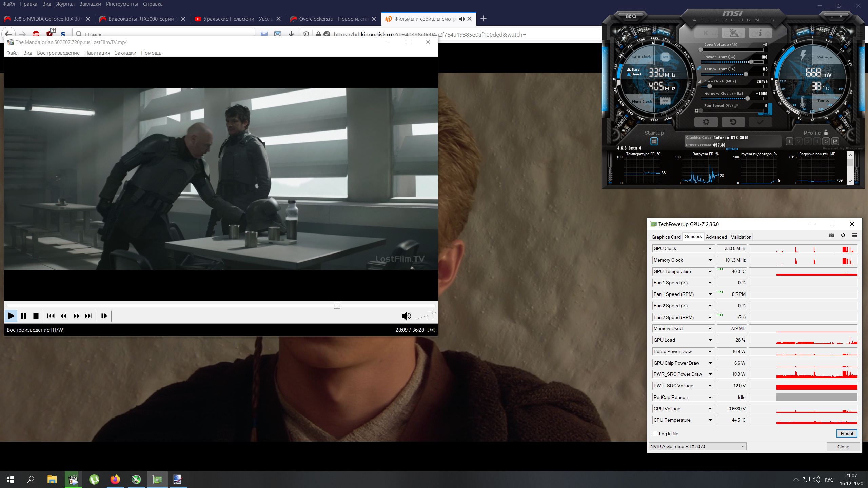
Task: Toggle Afterburner Windows startup button
Action: pyautogui.click(x=654, y=141)
